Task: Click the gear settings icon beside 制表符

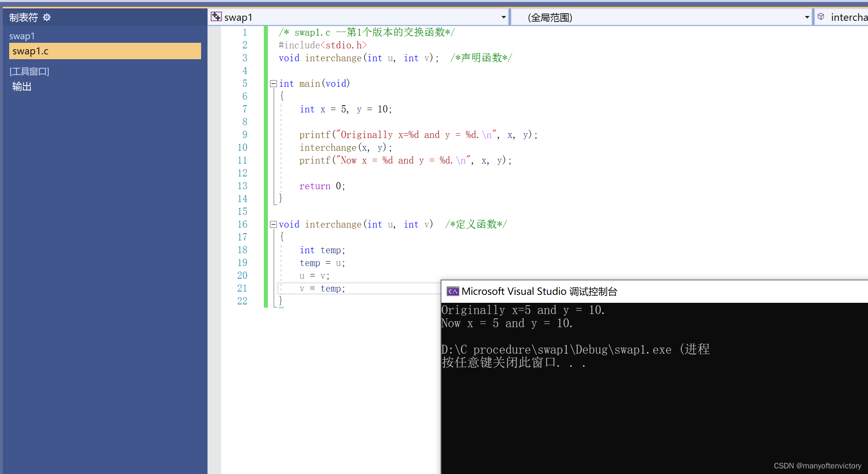Action: pos(47,17)
